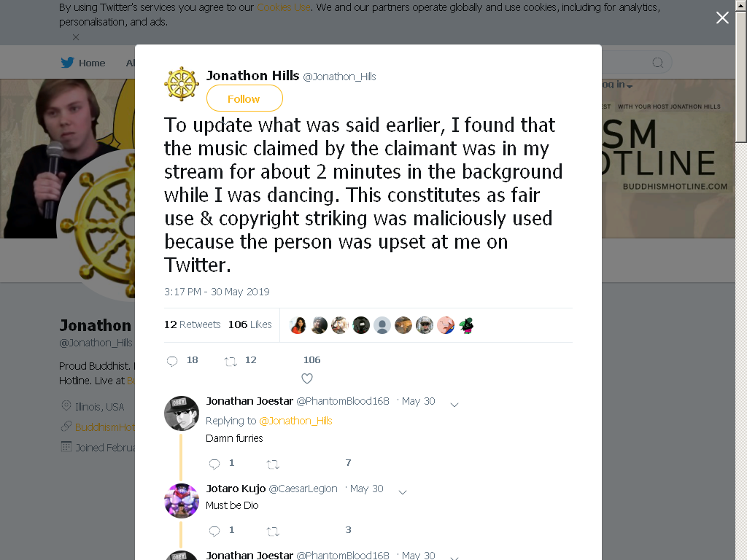Click the retweet icon showing 12
This screenshot has height=560, width=747.
click(x=231, y=361)
